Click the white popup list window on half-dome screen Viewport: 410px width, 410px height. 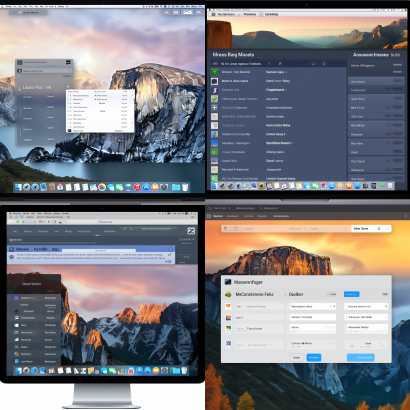pos(100,111)
